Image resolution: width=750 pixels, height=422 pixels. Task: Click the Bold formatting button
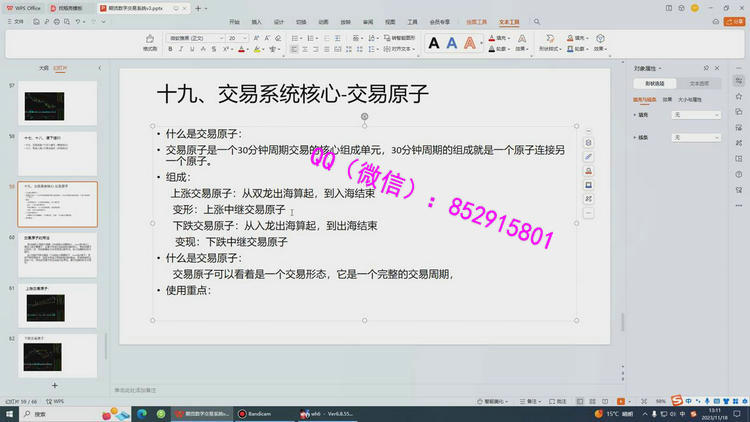point(172,49)
